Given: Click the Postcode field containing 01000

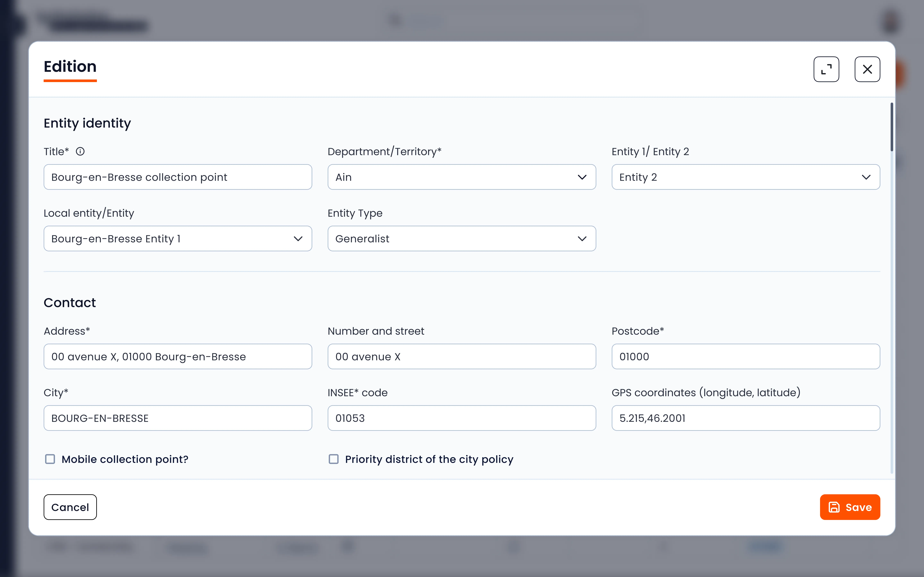Looking at the screenshot, I should (745, 357).
